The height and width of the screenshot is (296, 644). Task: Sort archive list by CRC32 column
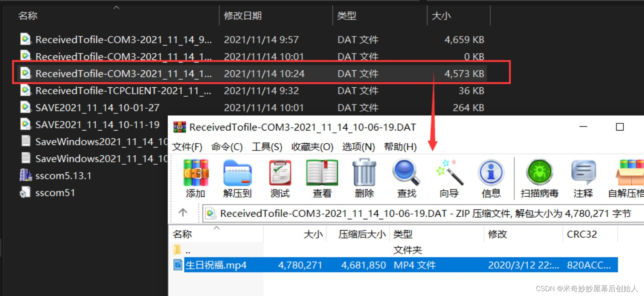tap(582, 234)
